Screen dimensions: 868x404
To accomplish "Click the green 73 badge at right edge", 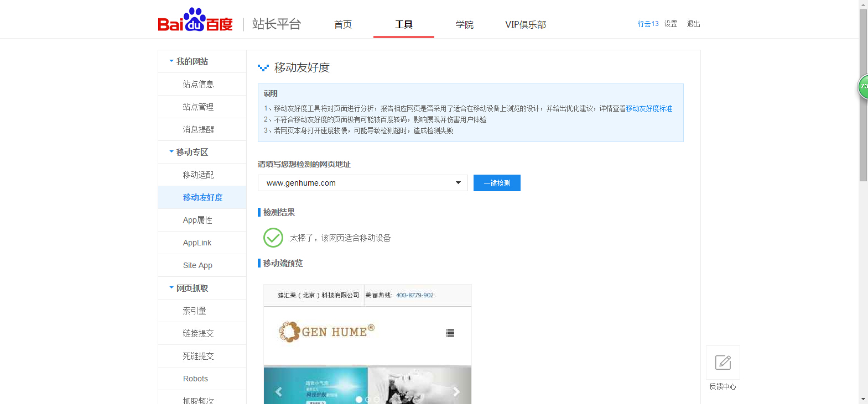I will [x=862, y=87].
